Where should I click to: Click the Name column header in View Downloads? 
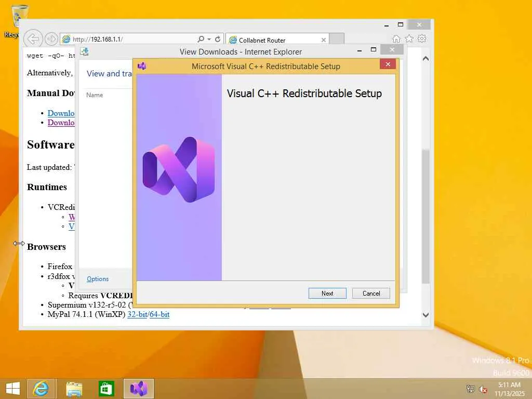95,95
